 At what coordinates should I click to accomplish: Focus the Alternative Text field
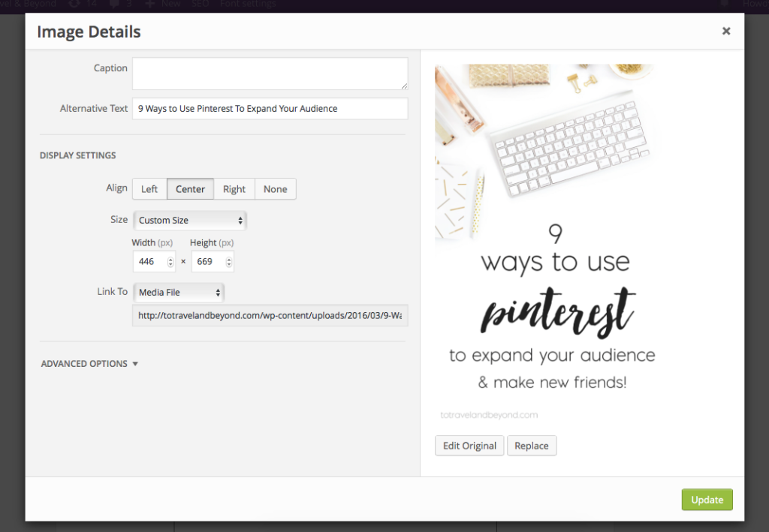pyautogui.click(x=270, y=109)
